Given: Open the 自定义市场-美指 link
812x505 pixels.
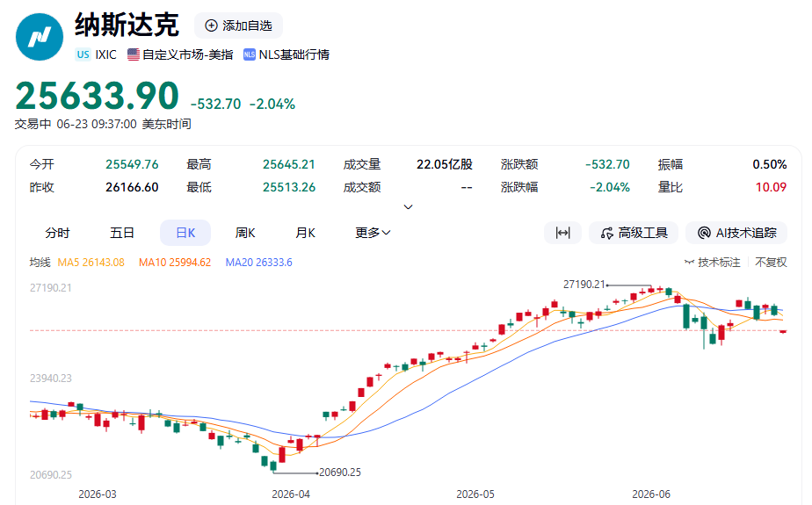Looking at the screenshot, I should click(187, 54).
